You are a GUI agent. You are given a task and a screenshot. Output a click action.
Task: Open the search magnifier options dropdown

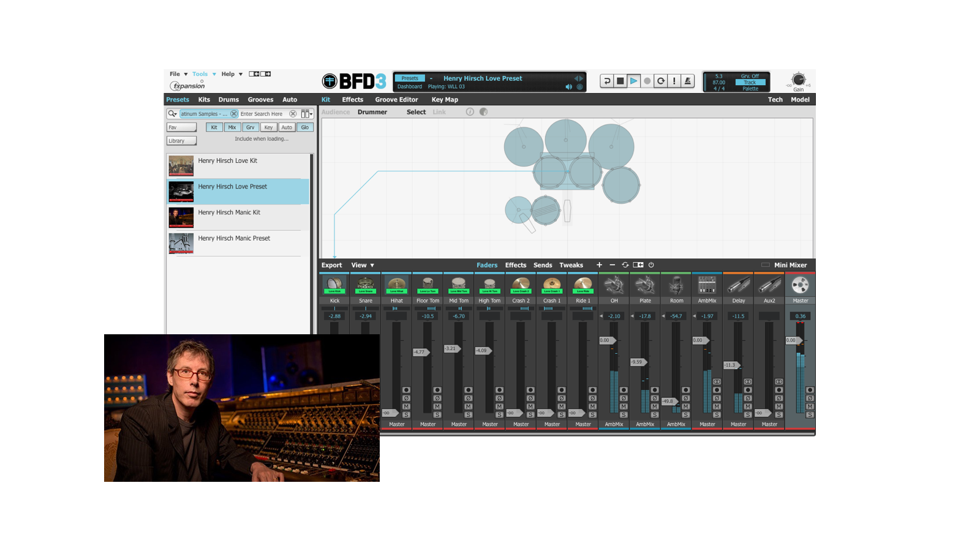pos(172,114)
